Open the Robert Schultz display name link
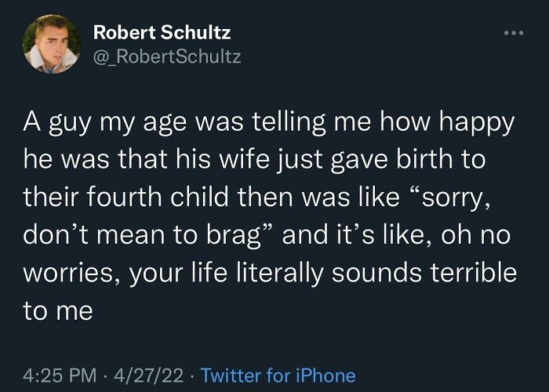The image size is (549, 392). pos(162,33)
